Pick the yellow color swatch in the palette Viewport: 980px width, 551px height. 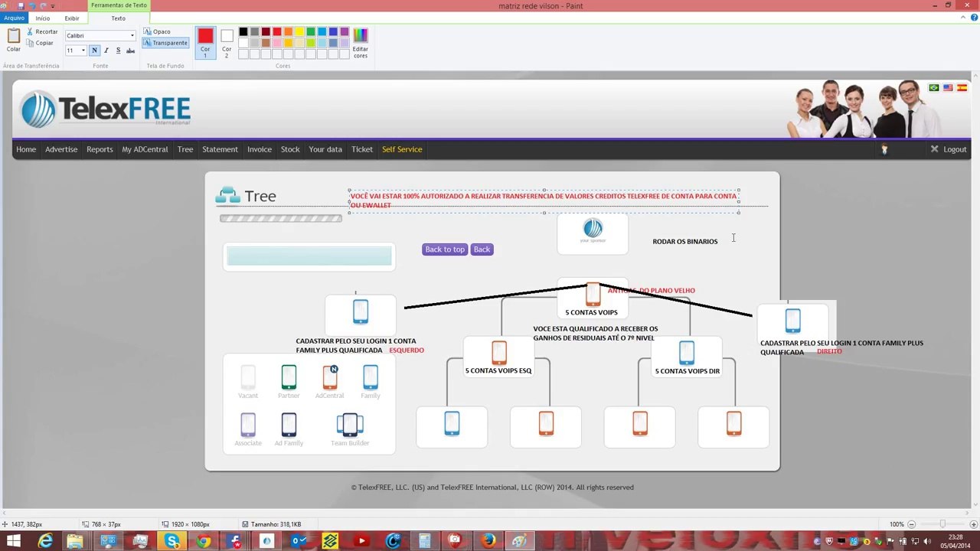(299, 31)
